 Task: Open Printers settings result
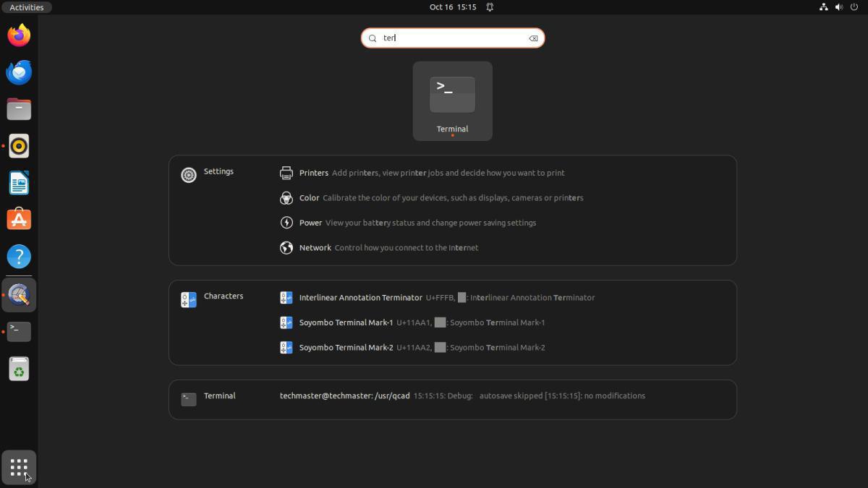(x=313, y=173)
